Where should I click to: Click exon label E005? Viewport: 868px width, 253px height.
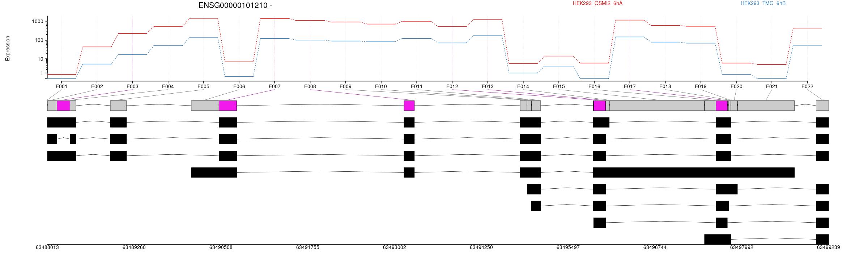point(203,86)
